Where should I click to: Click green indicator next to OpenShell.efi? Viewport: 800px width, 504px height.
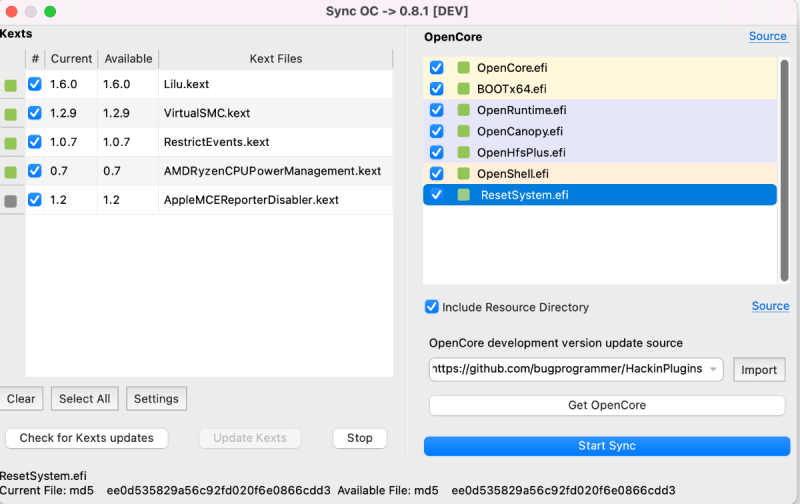click(463, 174)
